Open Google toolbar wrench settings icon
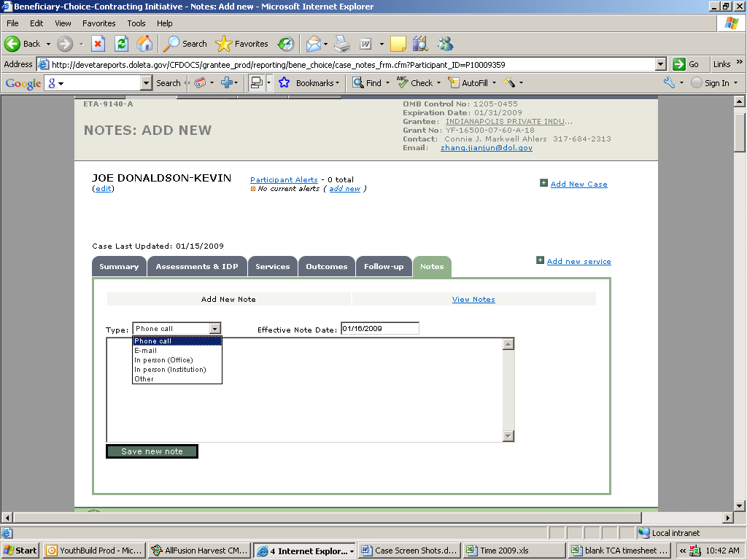747x560 pixels. pyautogui.click(x=670, y=83)
